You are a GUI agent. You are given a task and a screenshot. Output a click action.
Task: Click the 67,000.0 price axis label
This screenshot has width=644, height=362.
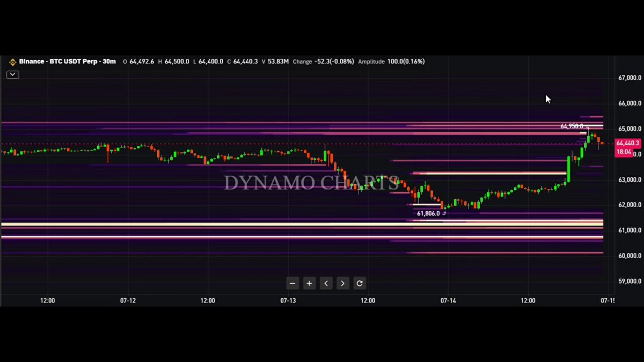point(630,78)
